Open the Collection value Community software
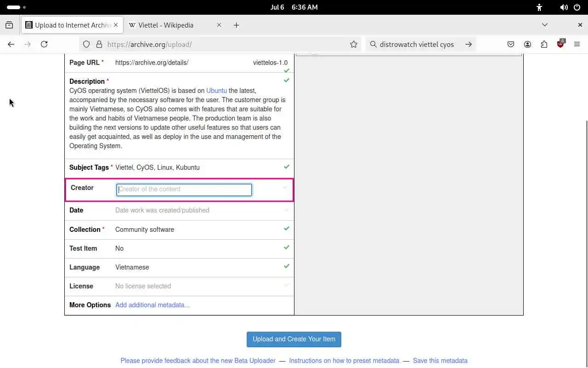Image resolution: width=588 pixels, height=368 pixels. (145, 230)
